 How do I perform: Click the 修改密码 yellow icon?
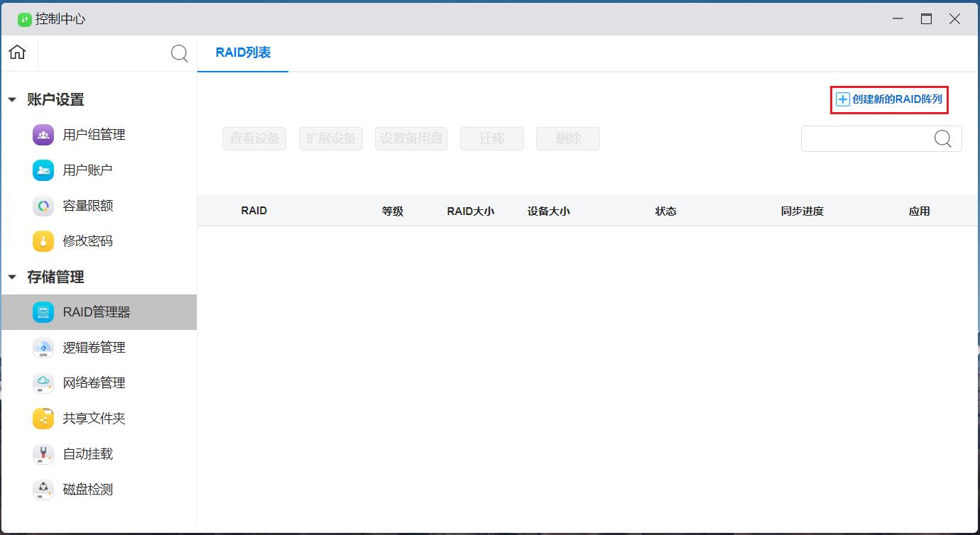(x=43, y=241)
